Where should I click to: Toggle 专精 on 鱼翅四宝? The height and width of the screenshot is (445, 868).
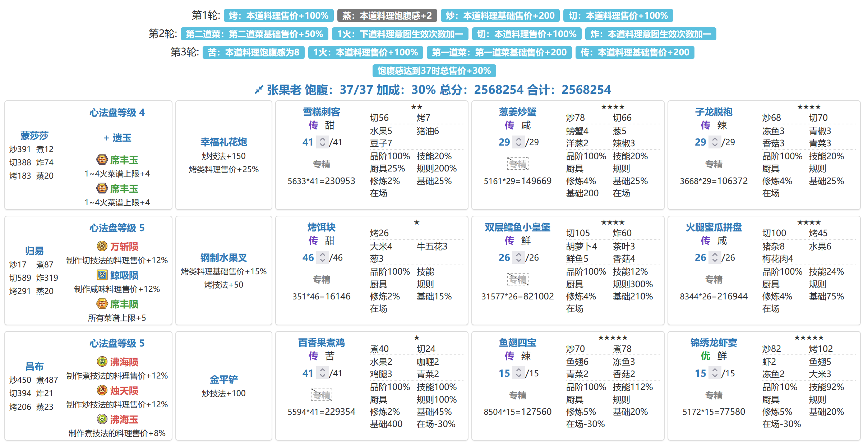pyautogui.click(x=518, y=395)
